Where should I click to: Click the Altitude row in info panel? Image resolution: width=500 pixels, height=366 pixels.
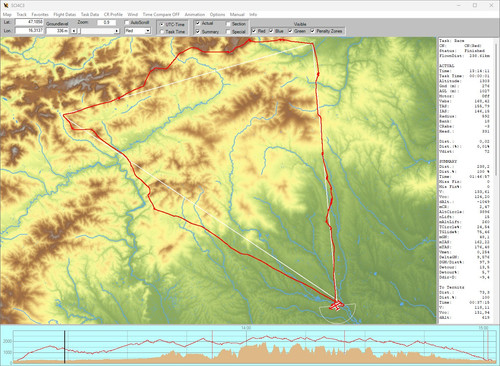click(465, 81)
